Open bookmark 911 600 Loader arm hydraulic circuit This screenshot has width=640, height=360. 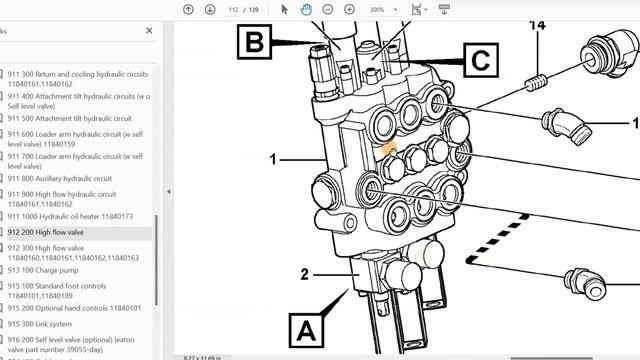75,139
